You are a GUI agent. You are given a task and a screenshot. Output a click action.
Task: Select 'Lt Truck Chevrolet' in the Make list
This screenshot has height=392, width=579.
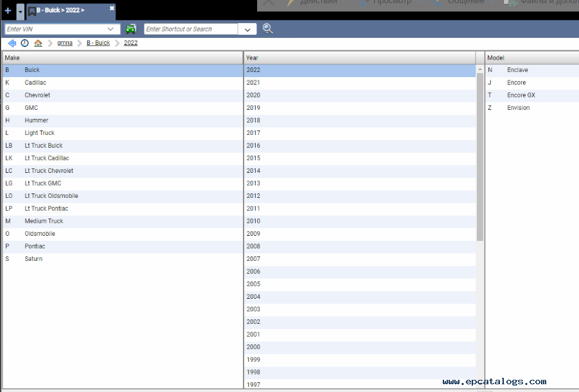click(x=123, y=170)
